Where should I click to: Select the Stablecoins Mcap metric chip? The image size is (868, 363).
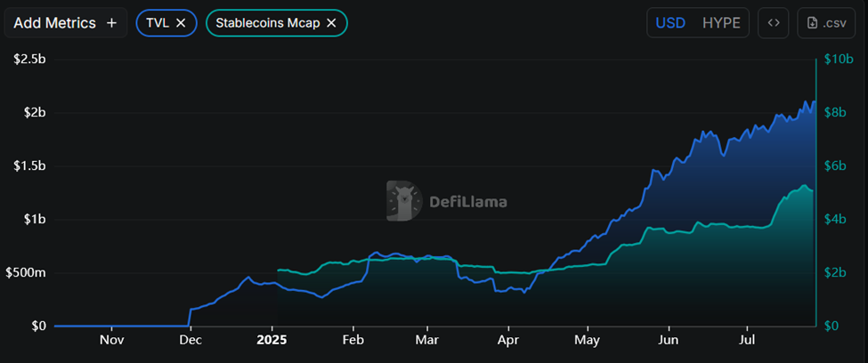276,23
